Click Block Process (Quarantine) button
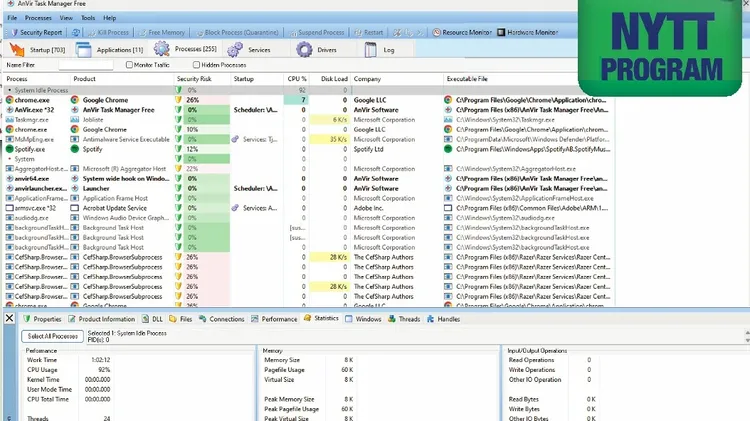Screen dimensions: 750x421 coord(237,33)
